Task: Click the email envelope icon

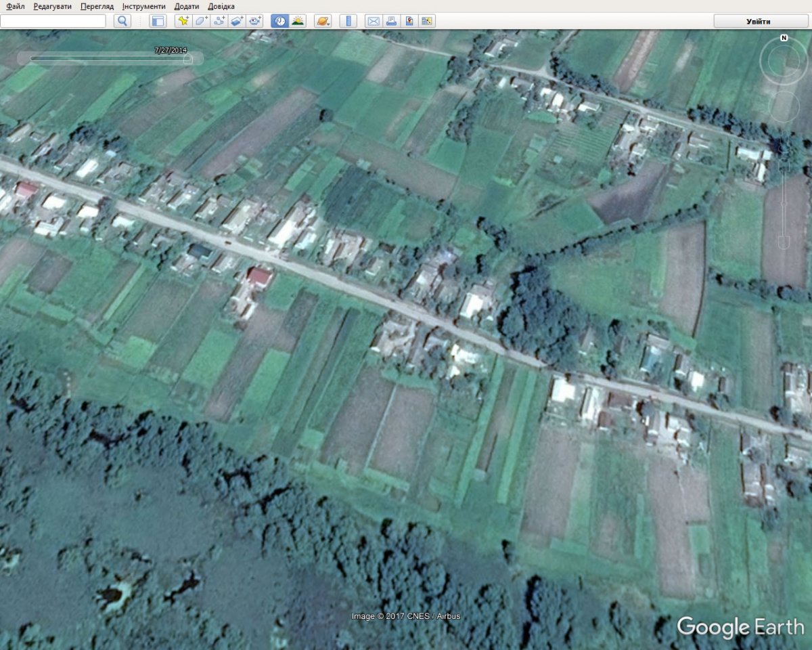Action: tap(373, 21)
